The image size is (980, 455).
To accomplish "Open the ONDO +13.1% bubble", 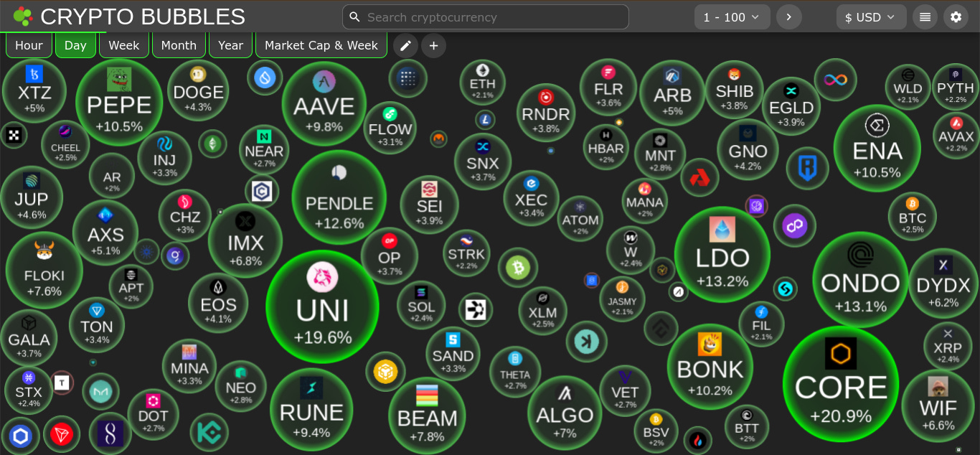I will [861, 279].
